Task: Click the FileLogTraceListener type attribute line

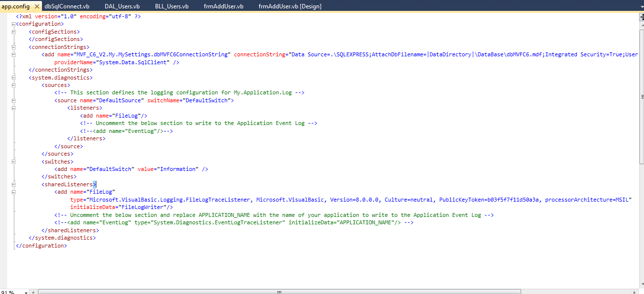Action: (351, 200)
